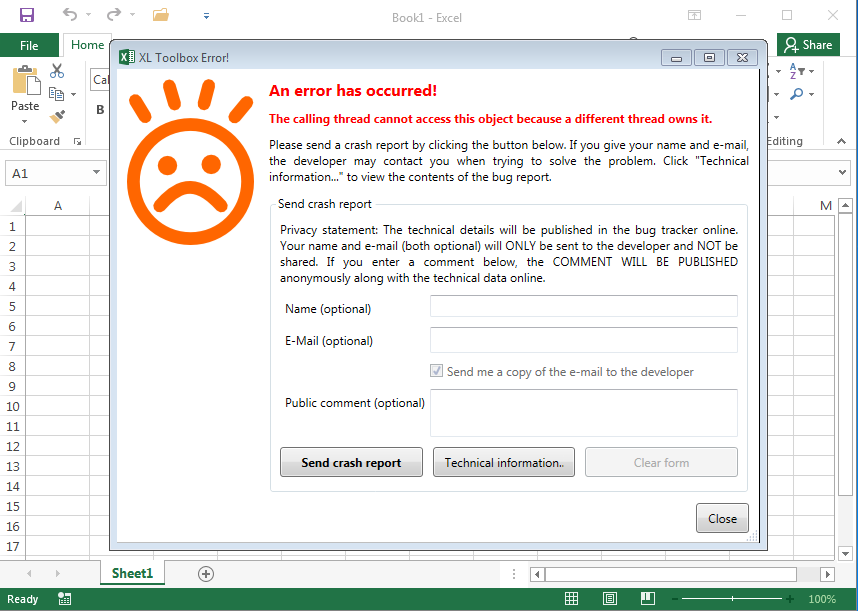Click the tab bar splitter dots handle

[x=513, y=574]
